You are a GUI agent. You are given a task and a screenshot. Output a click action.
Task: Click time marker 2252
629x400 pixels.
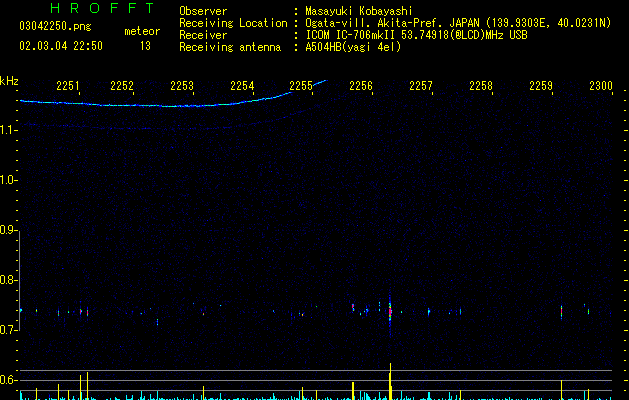[x=122, y=86]
